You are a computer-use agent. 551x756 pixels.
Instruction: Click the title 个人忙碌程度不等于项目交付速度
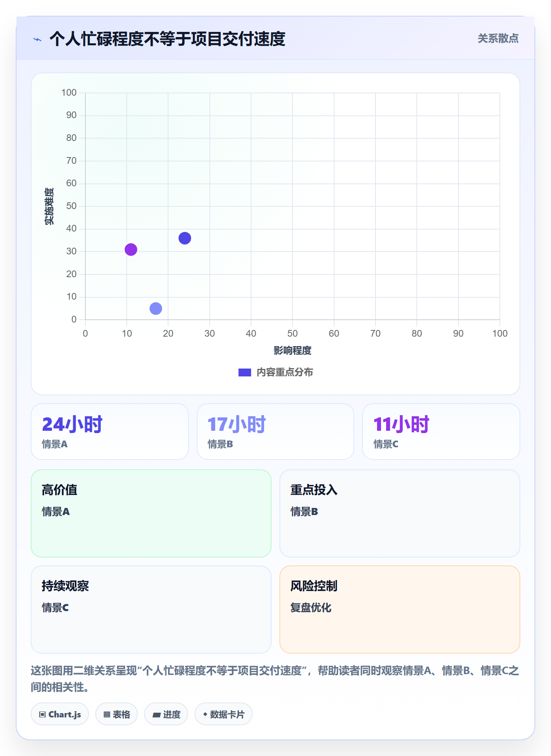click(167, 39)
